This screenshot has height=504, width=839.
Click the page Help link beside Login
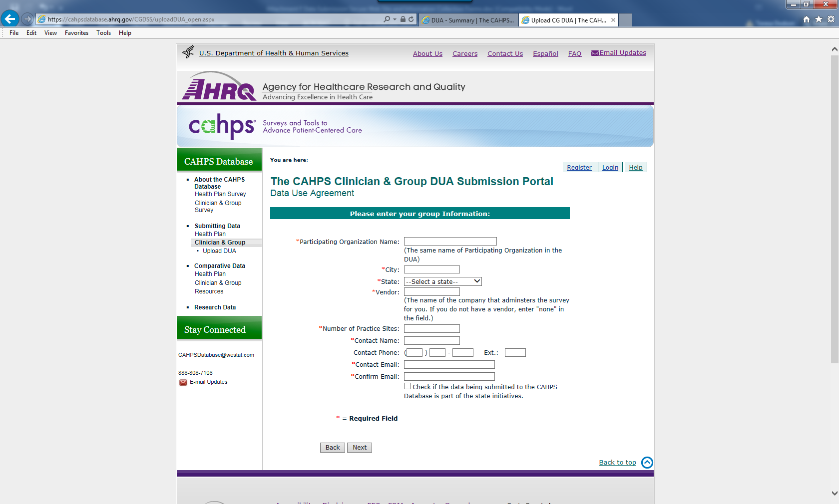tap(636, 168)
